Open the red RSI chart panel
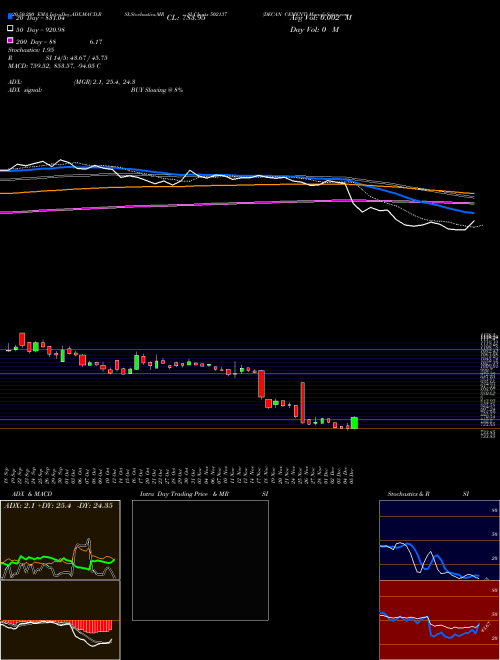The width and height of the screenshot is (500, 660). click(439, 620)
